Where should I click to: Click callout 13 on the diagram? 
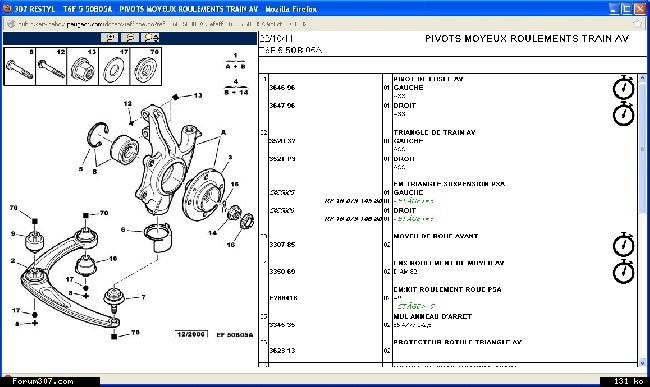tap(198, 96)
